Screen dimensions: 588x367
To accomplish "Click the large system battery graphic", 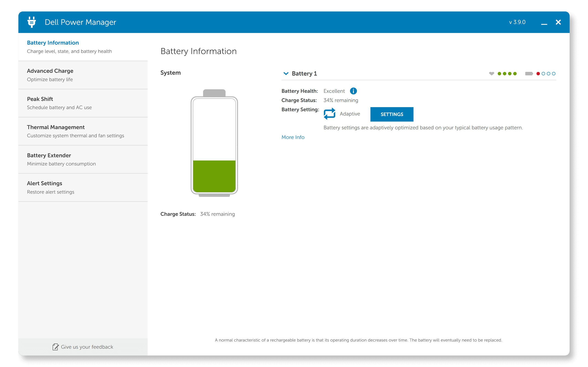I will (x=214, y=143).
